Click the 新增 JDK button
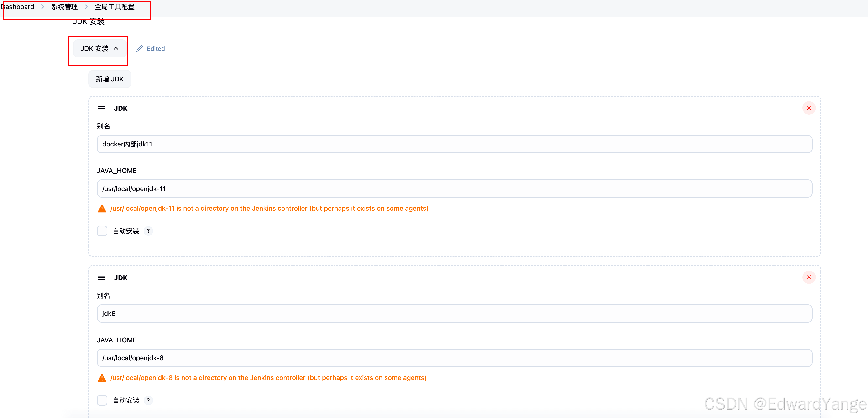This screenshot has width=868, height=418. click(110, 79)
